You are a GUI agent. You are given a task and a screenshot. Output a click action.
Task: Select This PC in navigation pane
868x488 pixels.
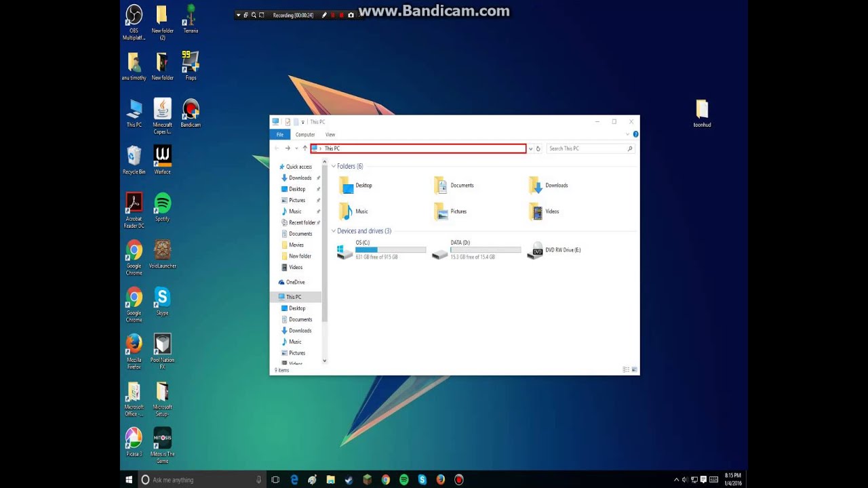click(296, 297)
